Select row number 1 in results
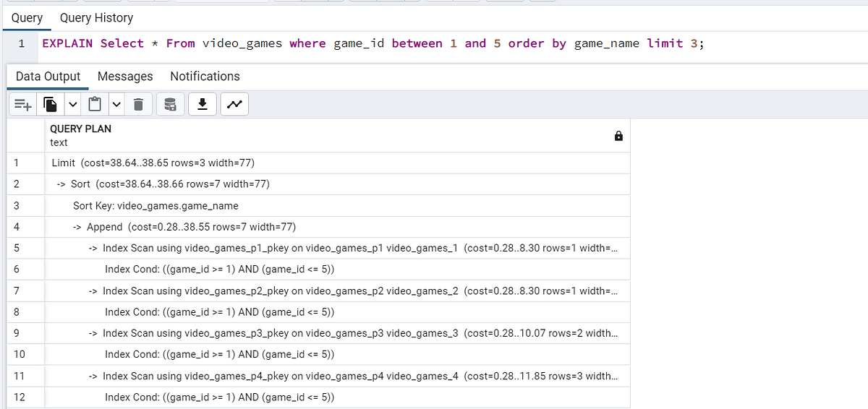This screenshot has width=868, height=409. pos(17,163)
